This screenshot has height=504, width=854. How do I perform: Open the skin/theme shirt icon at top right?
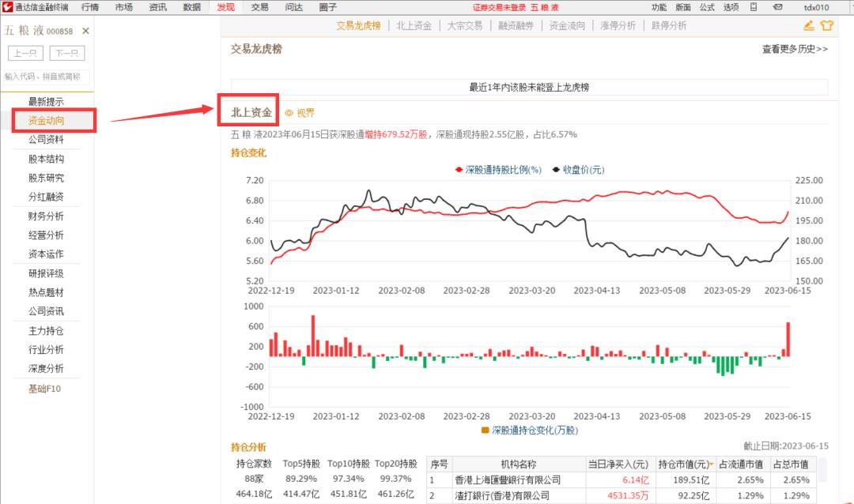[827, 25]
